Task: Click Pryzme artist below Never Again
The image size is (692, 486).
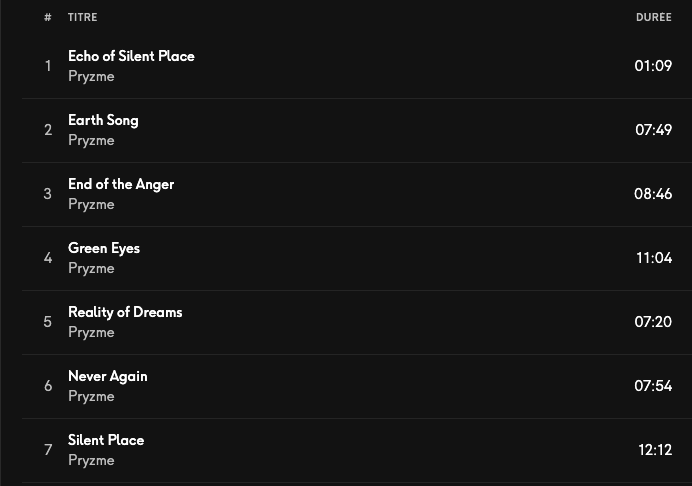Action: [91, 397]
